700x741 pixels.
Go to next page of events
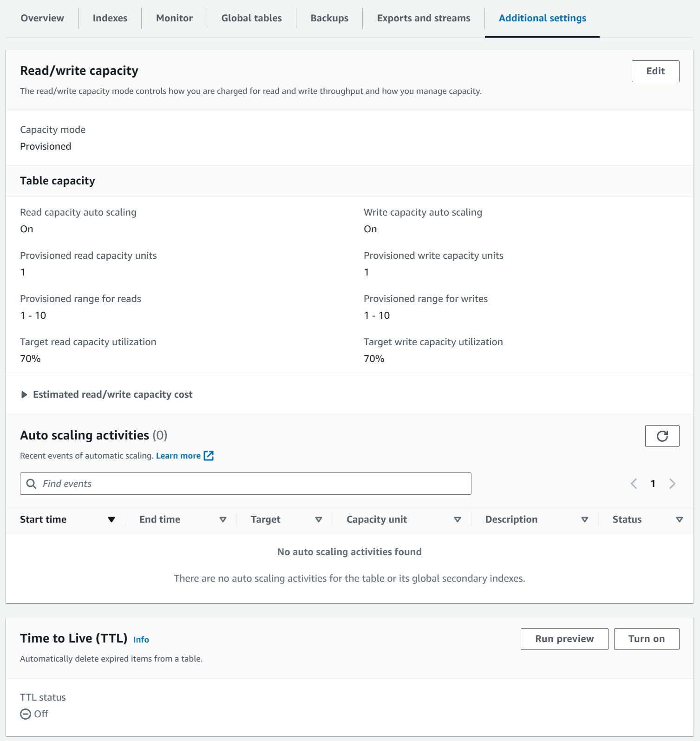point(672,484)
